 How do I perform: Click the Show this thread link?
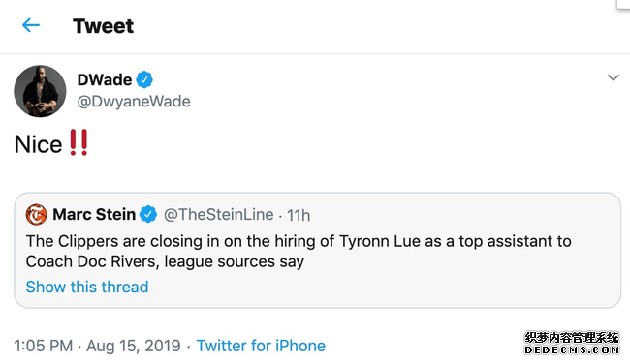tap(87, 287)
